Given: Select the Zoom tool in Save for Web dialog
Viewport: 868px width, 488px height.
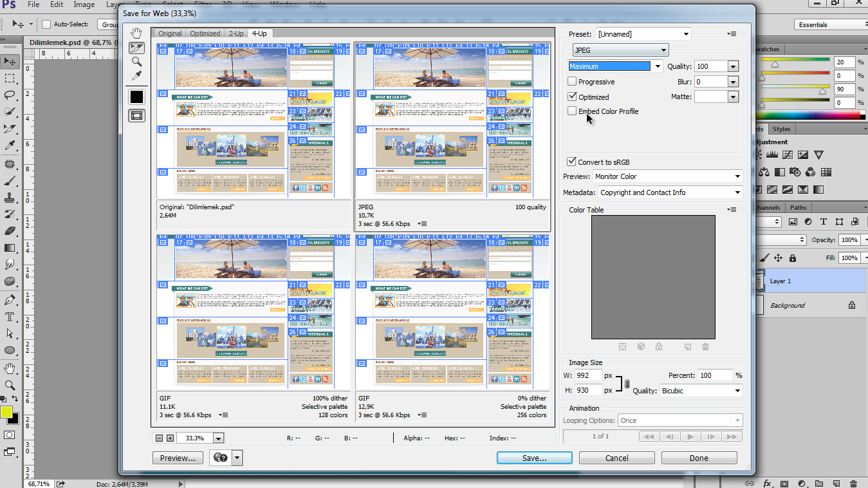Looking at the screenshot, I should pos(136,62).
